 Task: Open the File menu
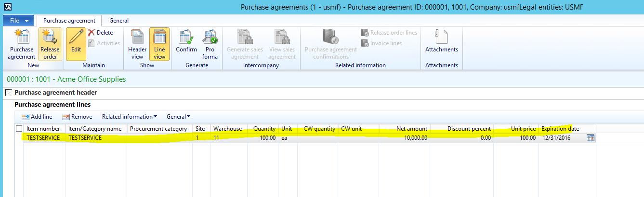(18, 21)
